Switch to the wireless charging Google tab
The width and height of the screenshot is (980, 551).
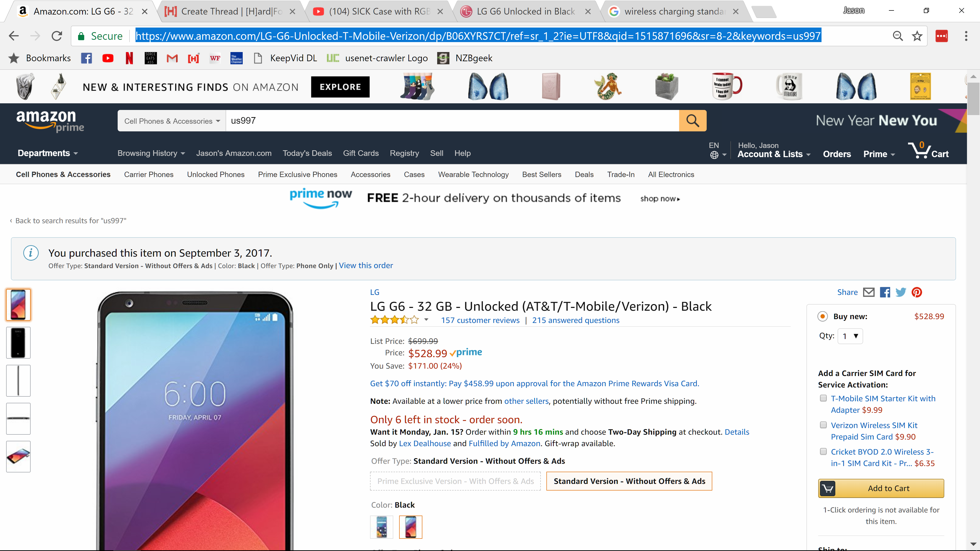(x=673, y=11)
